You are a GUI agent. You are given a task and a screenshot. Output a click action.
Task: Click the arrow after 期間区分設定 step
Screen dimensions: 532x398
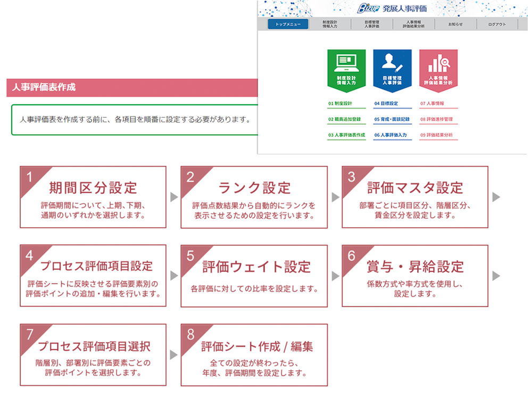[173, 197]
